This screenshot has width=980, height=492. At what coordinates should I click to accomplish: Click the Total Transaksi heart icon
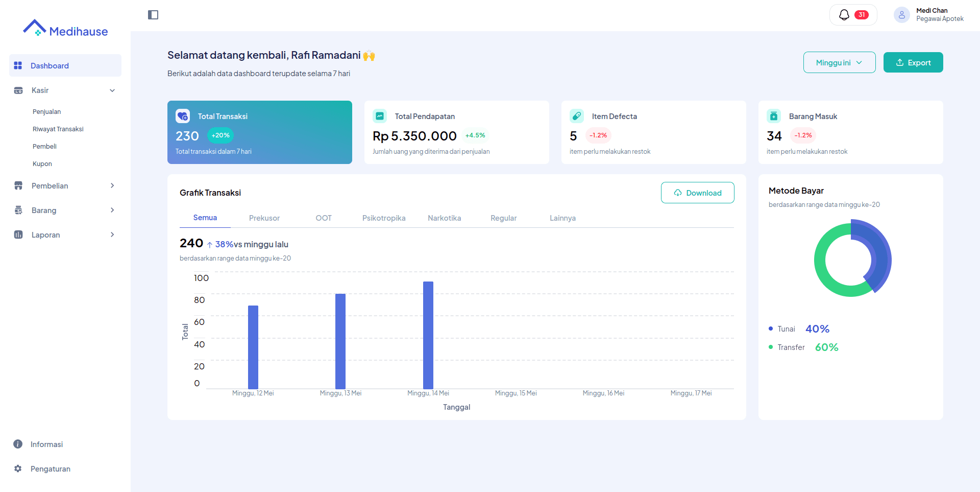(x=183, y=116)
